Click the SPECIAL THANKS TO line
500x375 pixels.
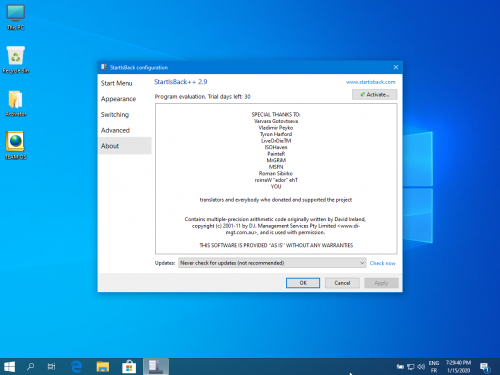(276, 115)
